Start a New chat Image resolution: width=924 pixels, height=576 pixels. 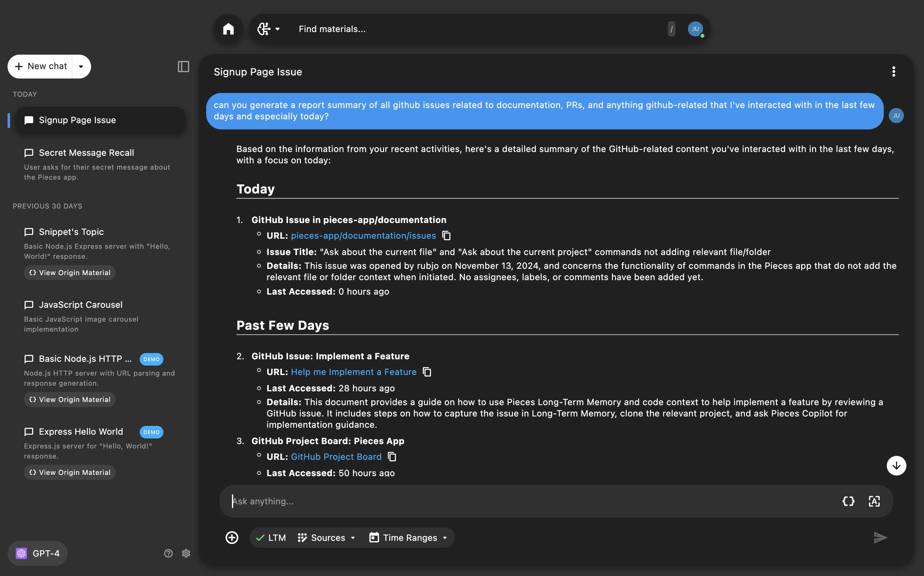[x=41, y=66]
